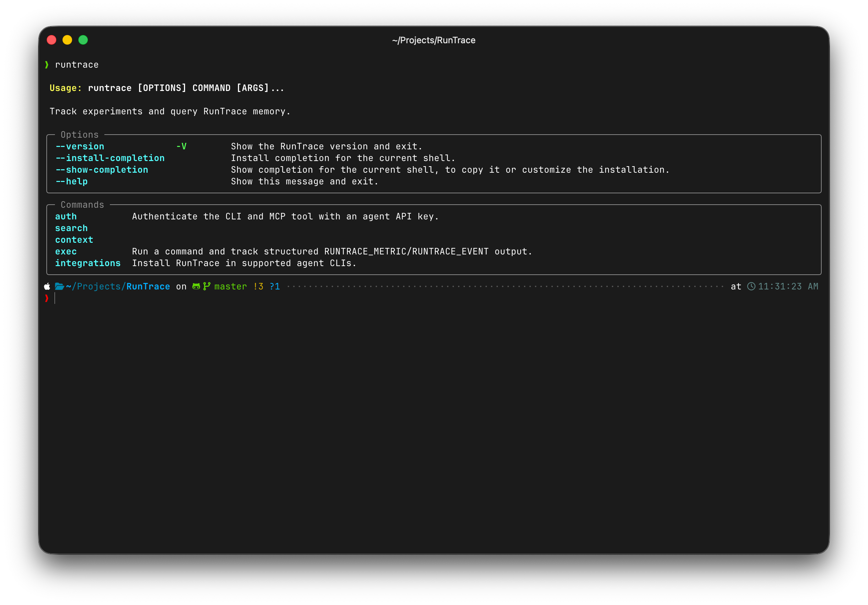Click the GitHub cat icon in prompt

pyautogui.click(x=196, y=286)
